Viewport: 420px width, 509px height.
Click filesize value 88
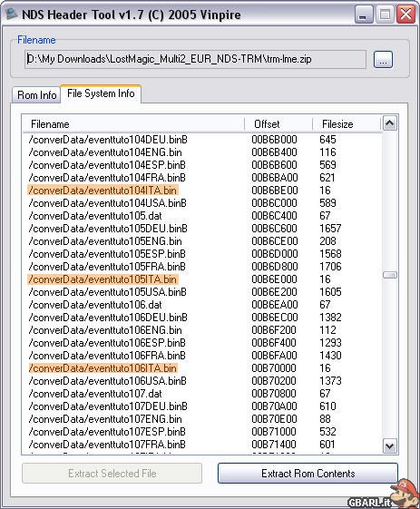pos(325,419)
